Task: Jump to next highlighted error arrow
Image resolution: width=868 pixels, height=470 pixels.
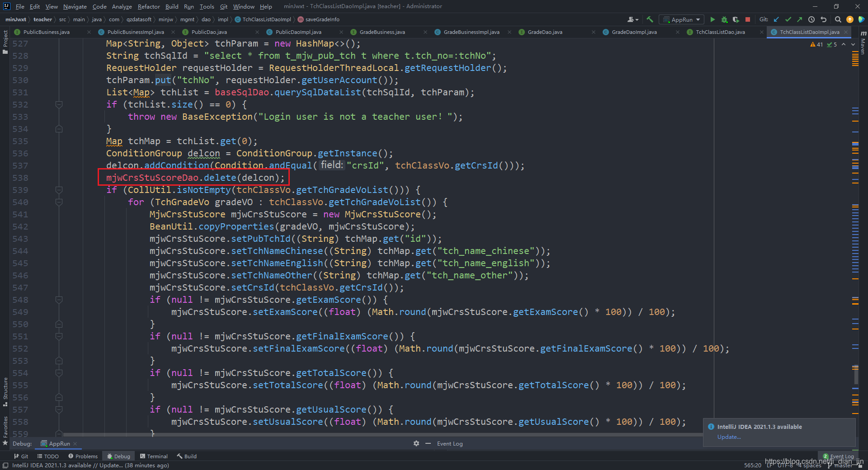Action: click(853, 44)
